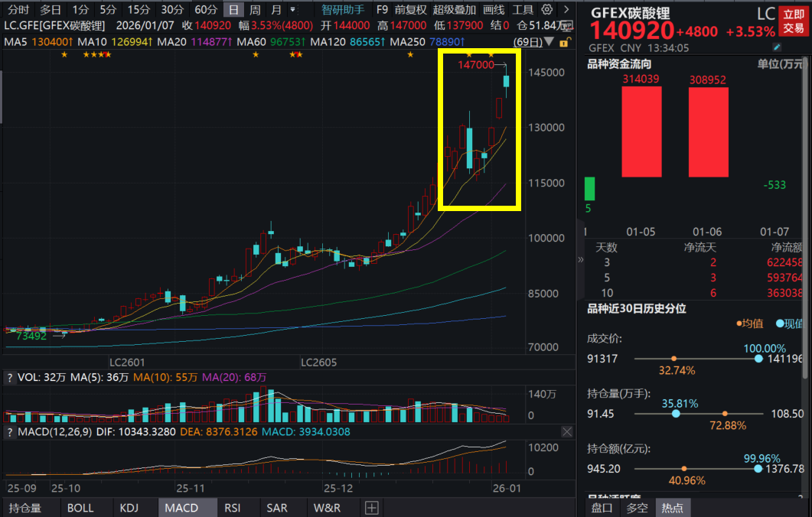Click the lock icon beside the 69-day label
Viewport: 812px width, 517px height.
coord(564,41)
